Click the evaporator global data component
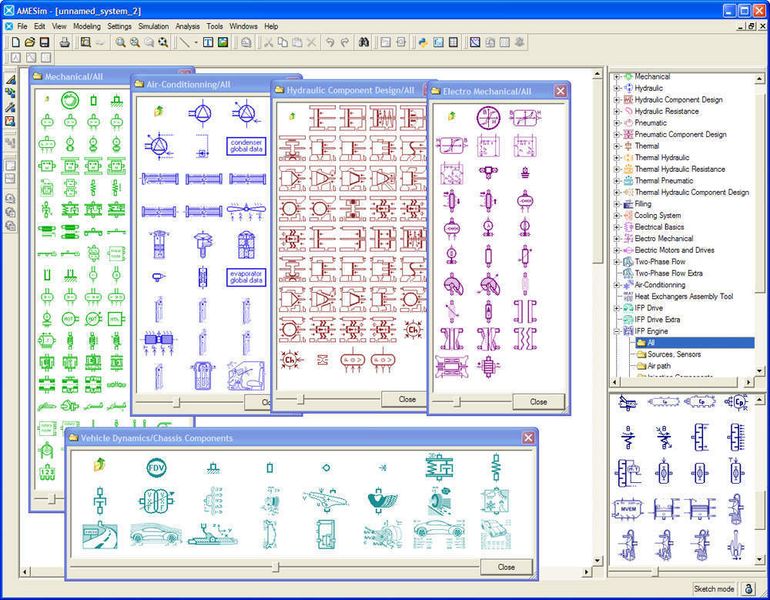770x600 pixels. tap(246, 277)
